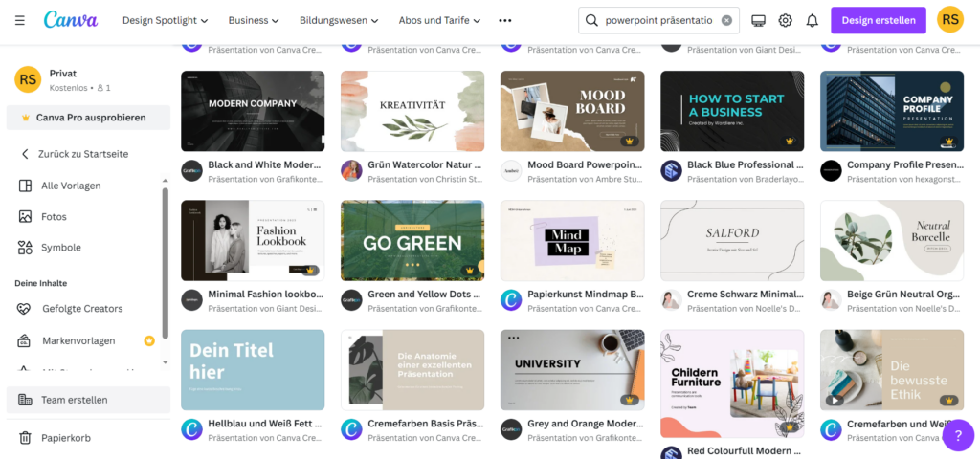
Task: Click the desktop app monitor icon
Action: pos(759,20)
